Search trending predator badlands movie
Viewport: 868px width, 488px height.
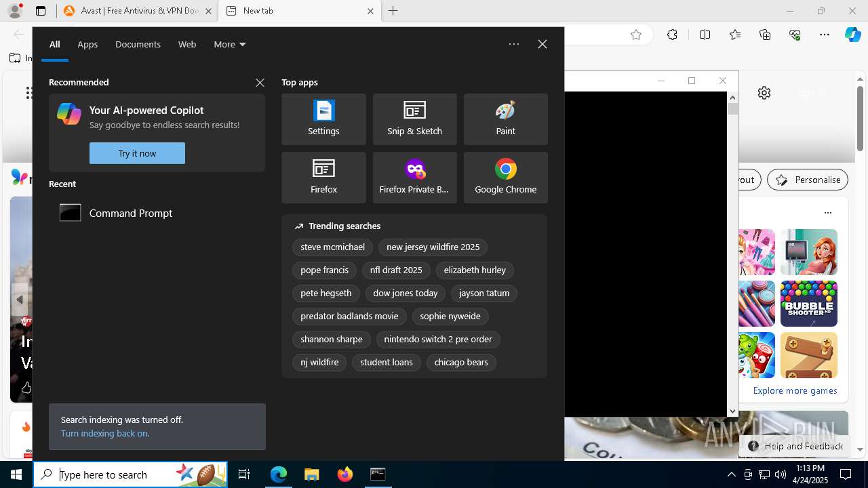pyautogui.click(x=349, y=317)
